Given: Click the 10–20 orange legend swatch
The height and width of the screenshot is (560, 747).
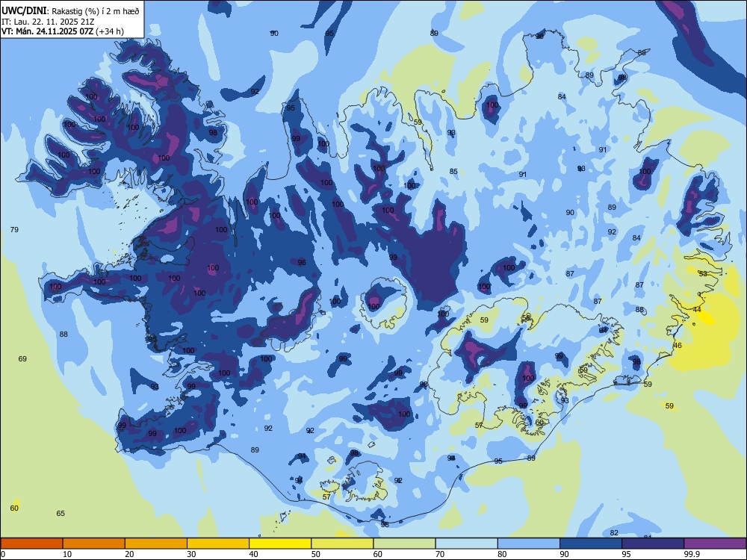Looking at the screenshot, I should point(94,544).
